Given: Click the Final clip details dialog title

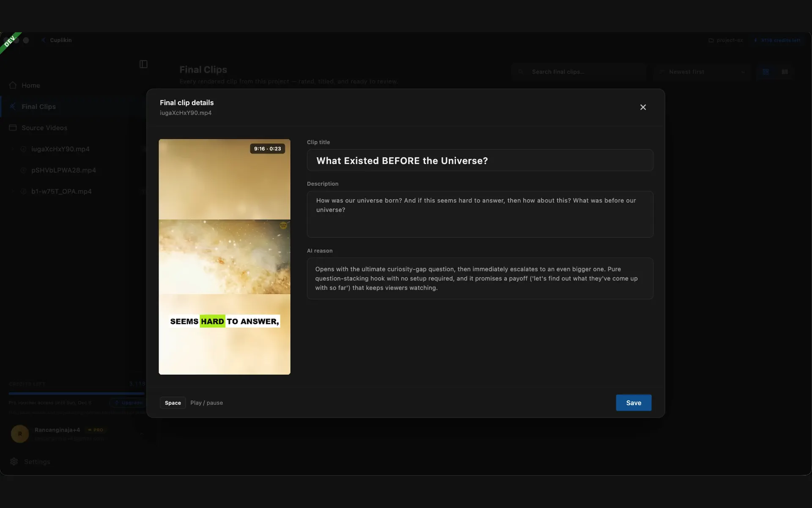Looking at the screenshot, I should click(187, 102).
